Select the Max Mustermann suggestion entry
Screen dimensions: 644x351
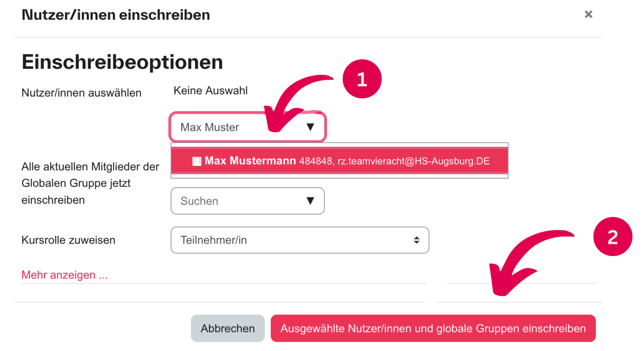pos(339,161)
